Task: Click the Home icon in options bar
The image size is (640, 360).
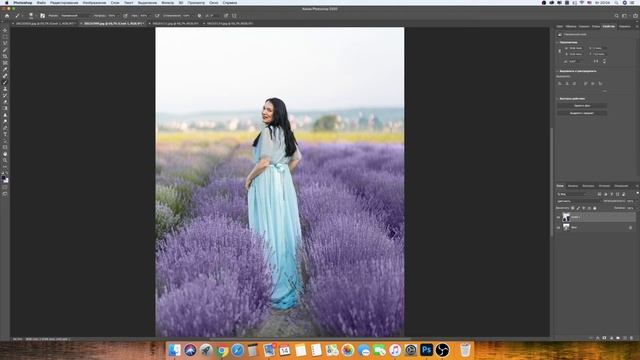Action: coord(7,16)
